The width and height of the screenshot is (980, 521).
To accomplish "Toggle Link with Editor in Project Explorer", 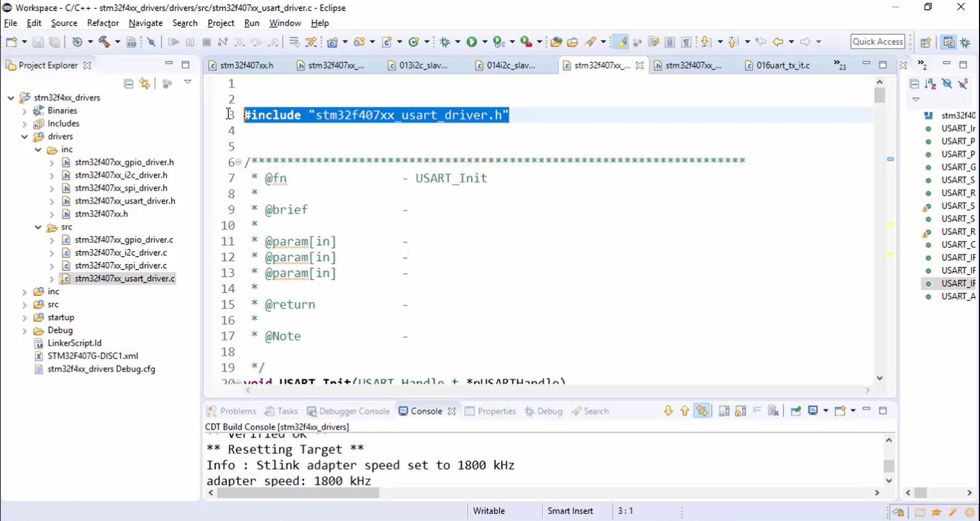I will tap(145, 84).
